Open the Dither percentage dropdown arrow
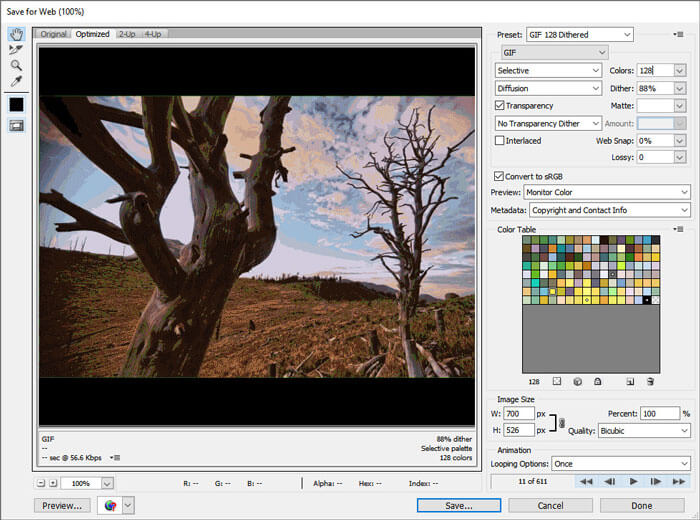 [x=679, y=88]
